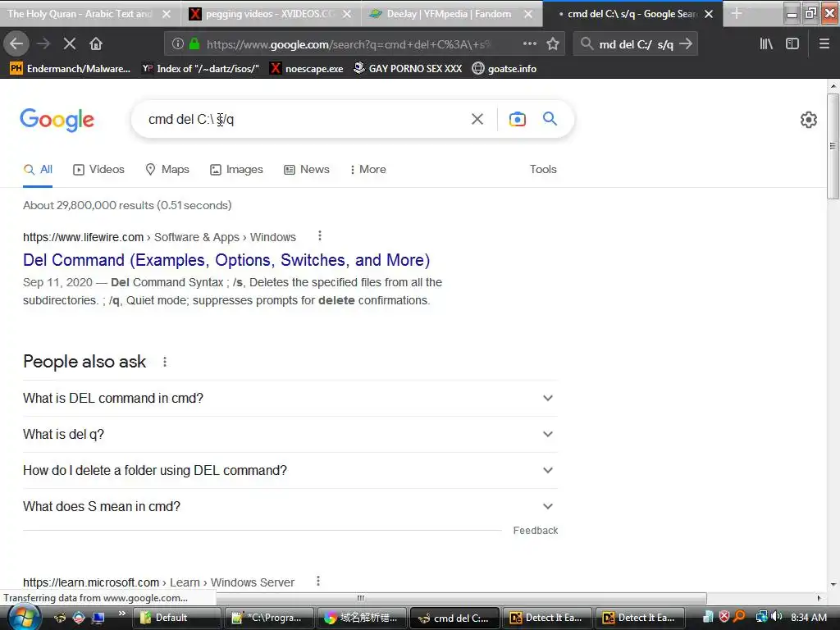Viewport: 840px width, 630px height.
Task: Run the search with the magnifier icon
Action: coord(550,118)
